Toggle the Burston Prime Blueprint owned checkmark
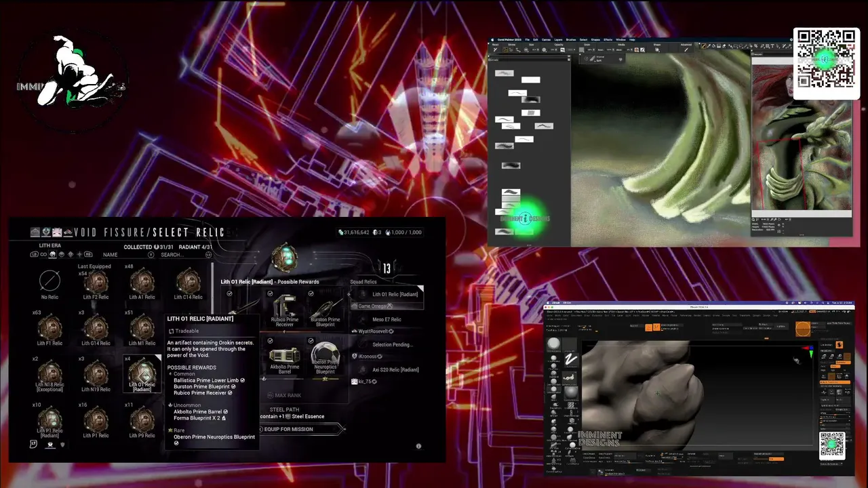 click(x=311, y=293)
